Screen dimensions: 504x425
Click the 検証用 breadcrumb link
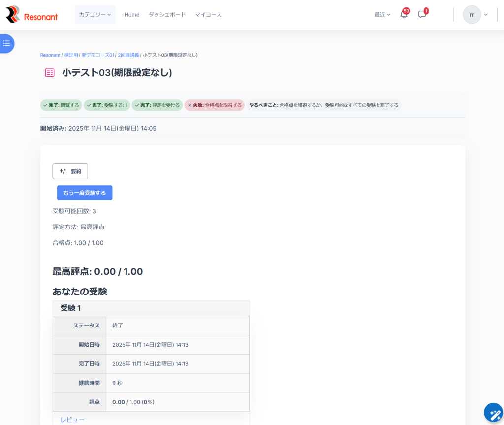point(71,55)
